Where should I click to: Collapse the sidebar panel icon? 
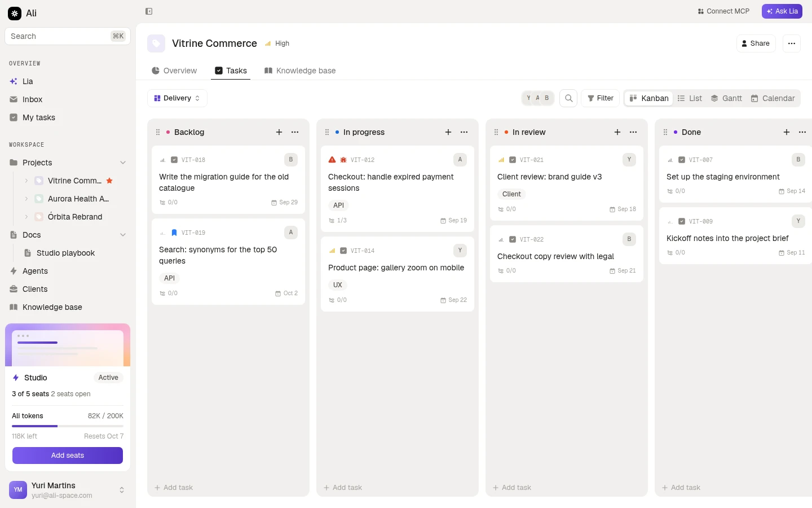tap(149, 11)
